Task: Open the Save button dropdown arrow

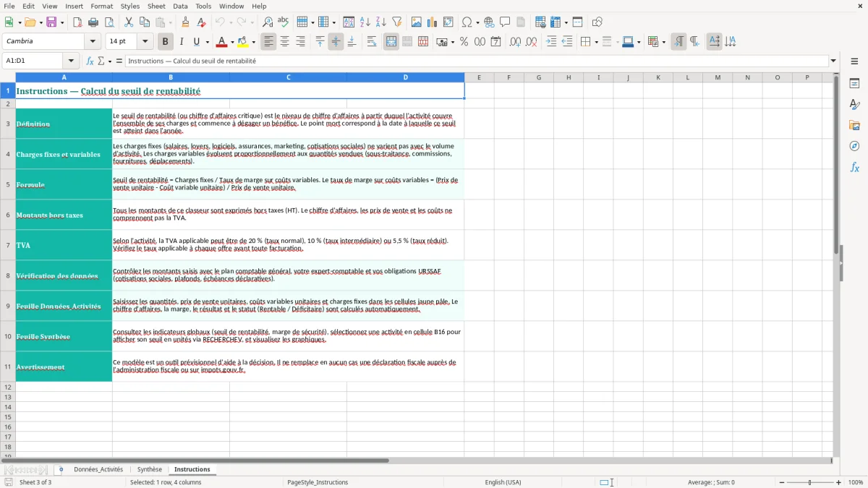Action: pos(61,22)
